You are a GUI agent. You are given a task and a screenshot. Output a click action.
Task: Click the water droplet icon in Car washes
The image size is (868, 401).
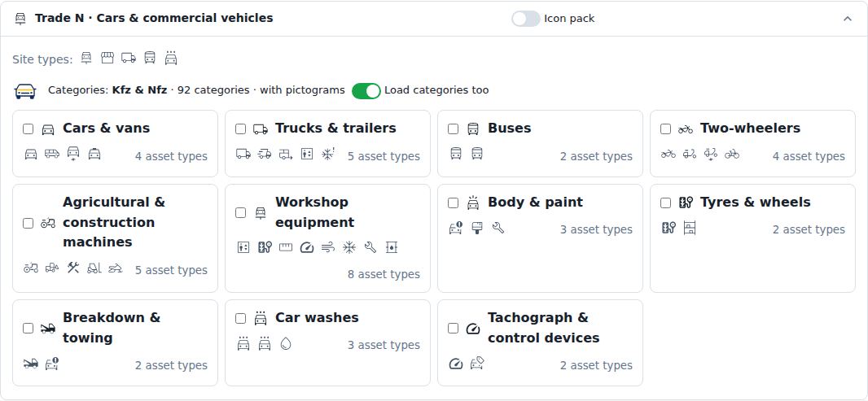tap(286, 344)
